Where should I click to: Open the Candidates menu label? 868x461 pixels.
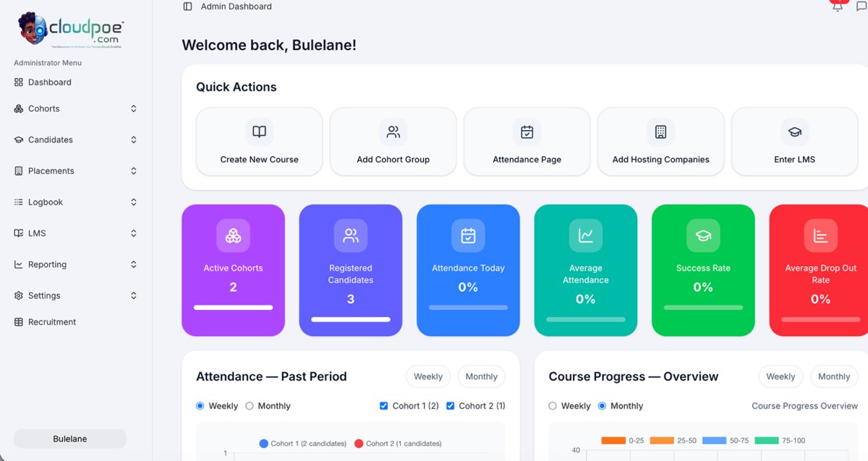click(x=51, y=139)
